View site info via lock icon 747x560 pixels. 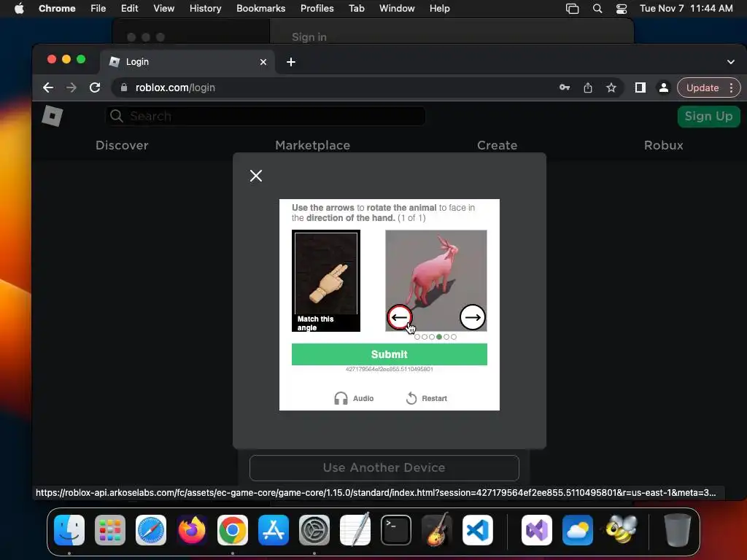124,87
